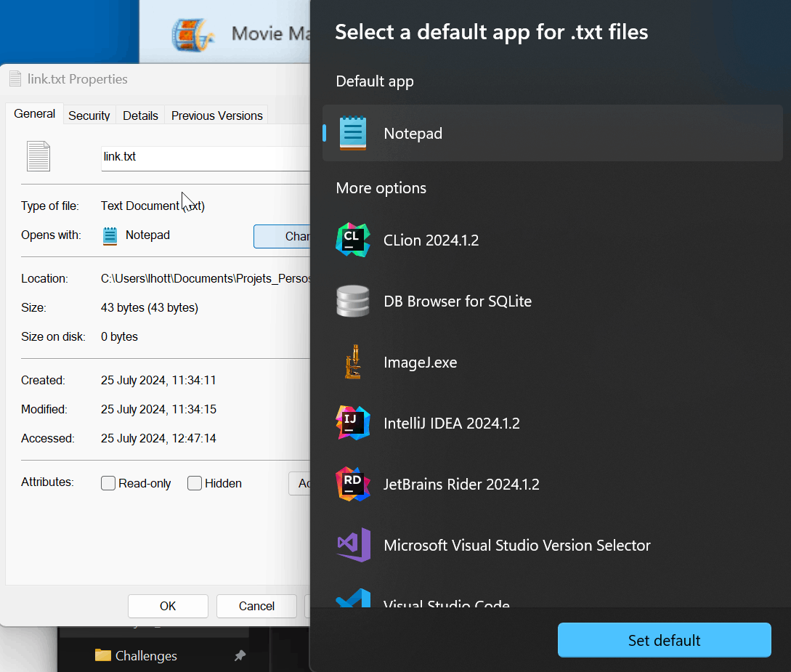Open the Previous Versions tab
The width and height of the screenshot is (791, 672).
217,116
